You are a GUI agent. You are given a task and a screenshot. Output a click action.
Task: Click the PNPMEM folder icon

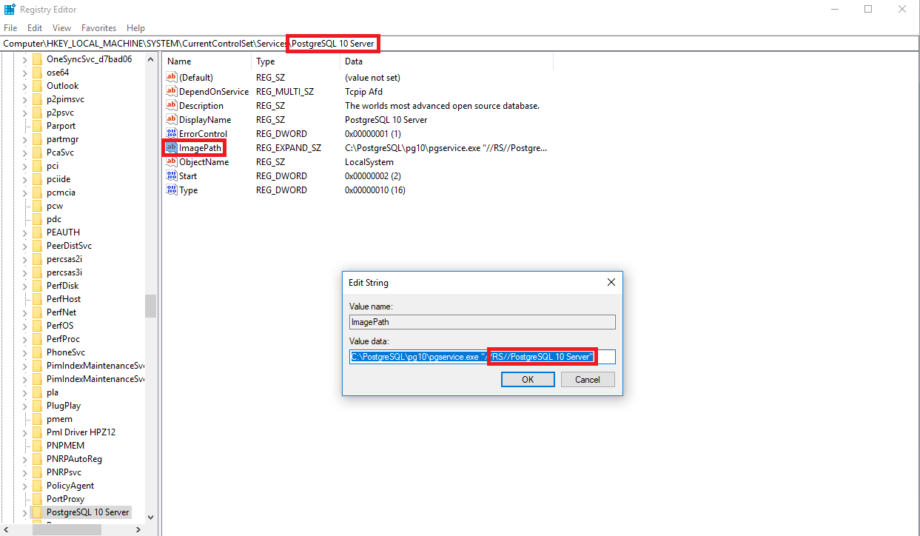click(x=38, y=445)
